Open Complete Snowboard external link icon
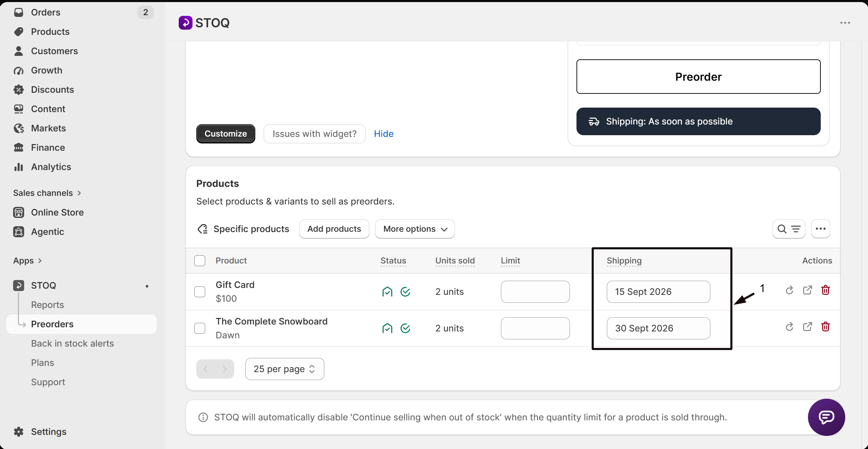 pyautogui.click(x=807, y=327)
